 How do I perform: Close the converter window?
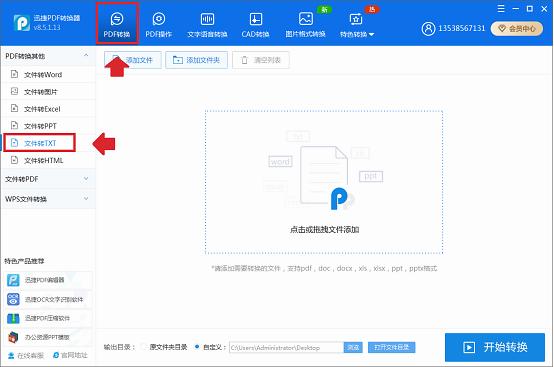pos(544,9)
